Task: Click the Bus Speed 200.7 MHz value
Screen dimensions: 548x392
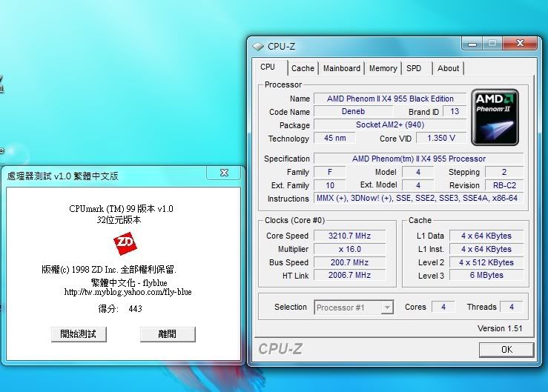Action: [x=349, y=262]
